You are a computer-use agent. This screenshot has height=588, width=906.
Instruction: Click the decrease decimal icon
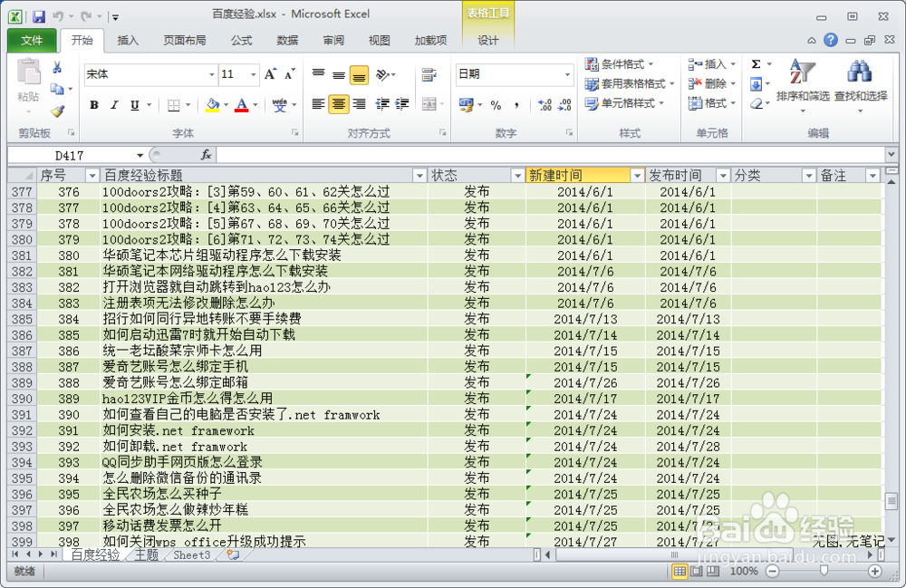pyautogui.click(x=564, y=104)
